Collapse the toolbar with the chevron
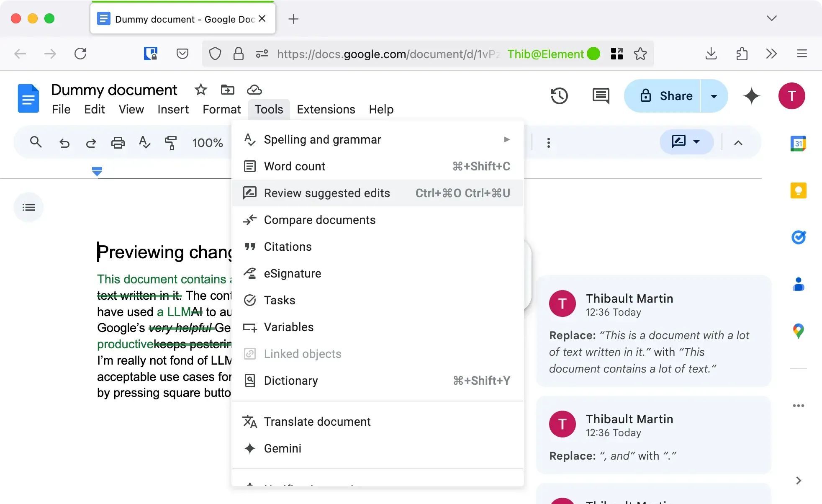 pos(738,142)
